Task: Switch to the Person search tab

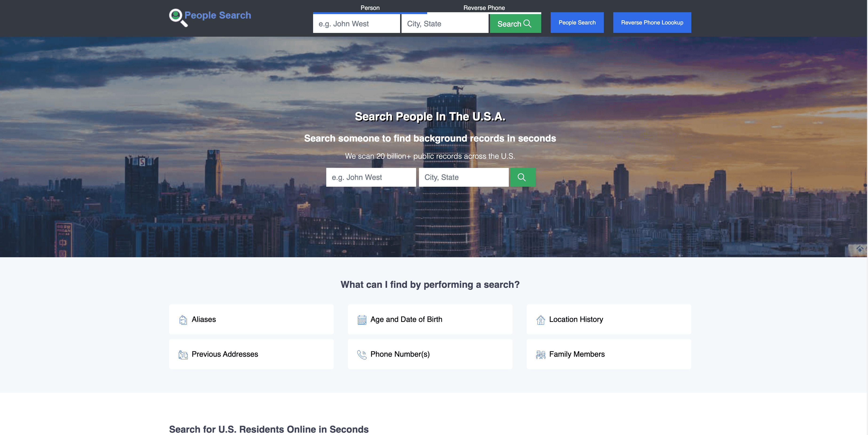Action: [370, 8]
